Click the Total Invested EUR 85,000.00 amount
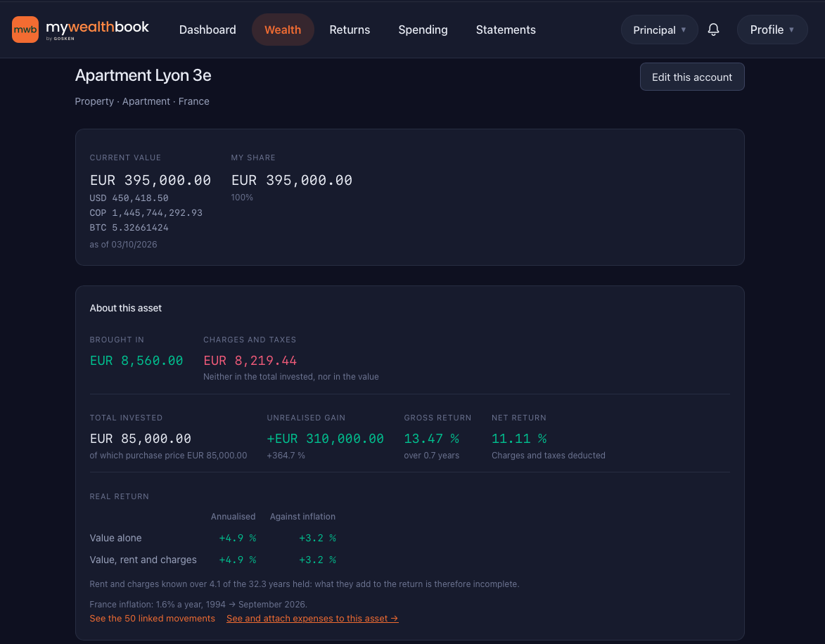This screenshot has width=825, height=644. click(x=141, y=438)
